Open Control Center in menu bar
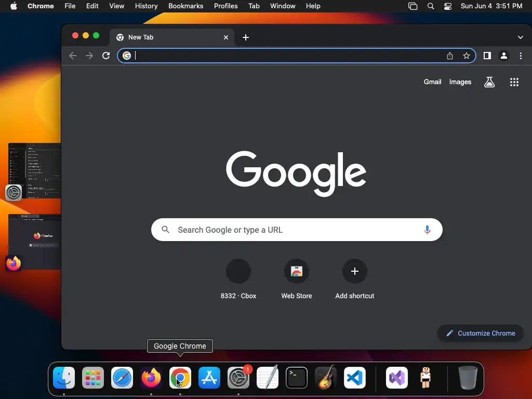The width and height of the screenshot is (532, 399). (x=448, y=6)
